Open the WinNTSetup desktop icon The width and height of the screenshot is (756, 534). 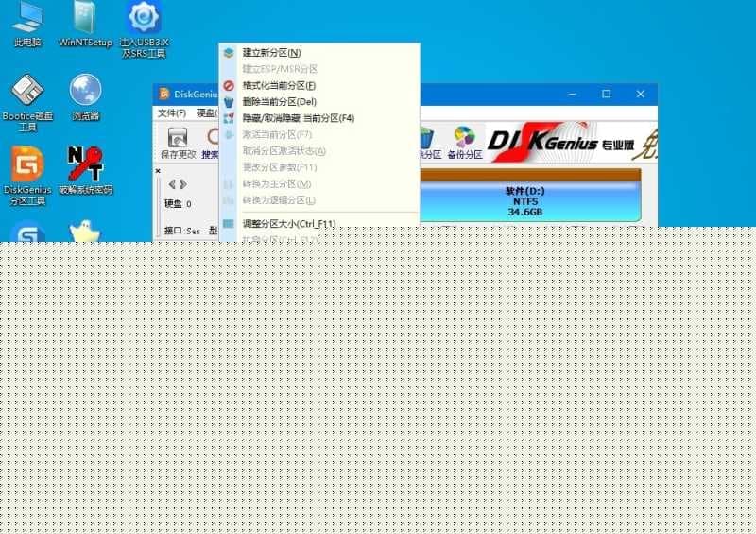85,25
